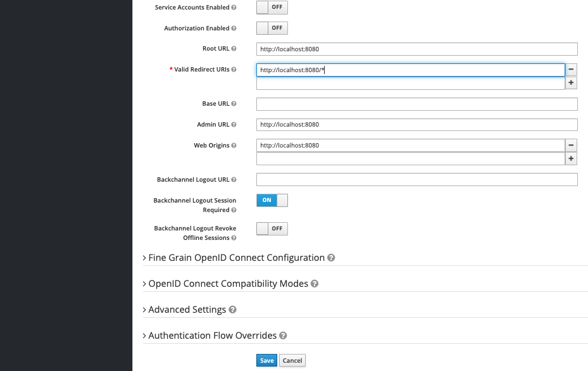Focus the Base URL text field
The width and height of the screenshot is (588, 371).
click(416, 104)
